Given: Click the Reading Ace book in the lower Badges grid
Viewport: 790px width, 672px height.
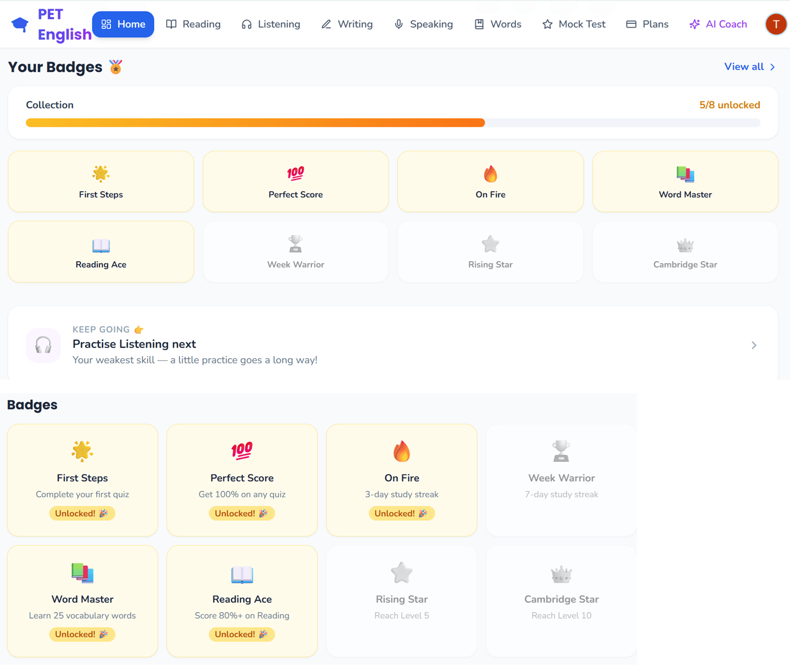Looking at the screenshot, I should [242, 574].
